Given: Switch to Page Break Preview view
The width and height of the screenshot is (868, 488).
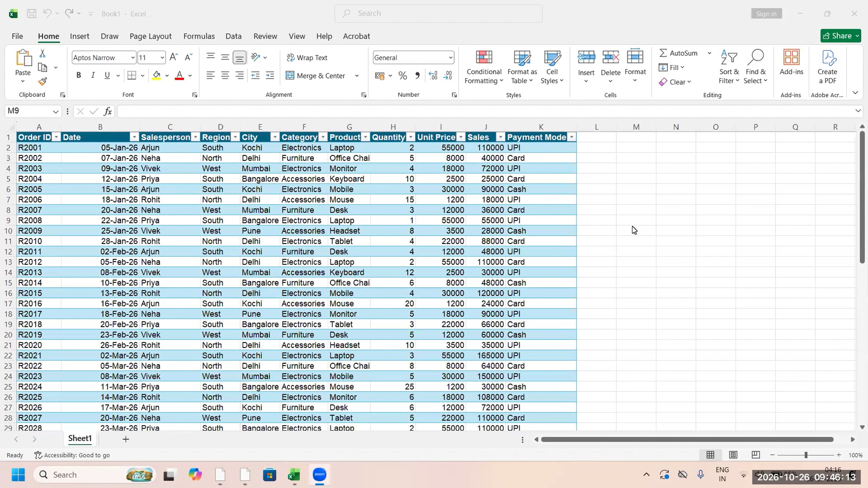Looking at the screenshot, I should pos(756,455).
